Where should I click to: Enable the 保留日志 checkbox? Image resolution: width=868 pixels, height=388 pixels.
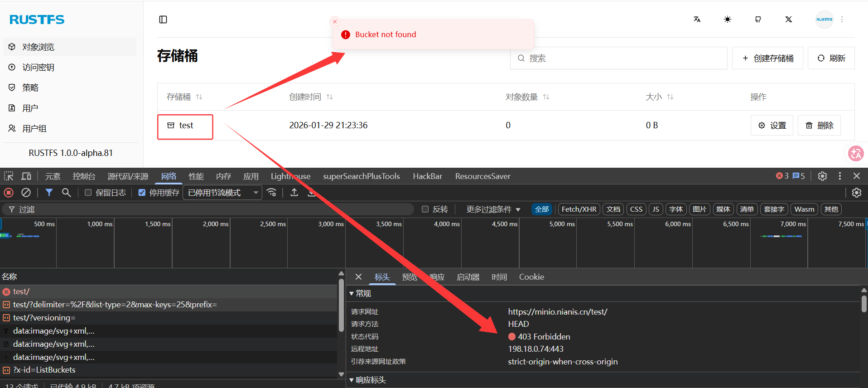click(x=88, y=193)
